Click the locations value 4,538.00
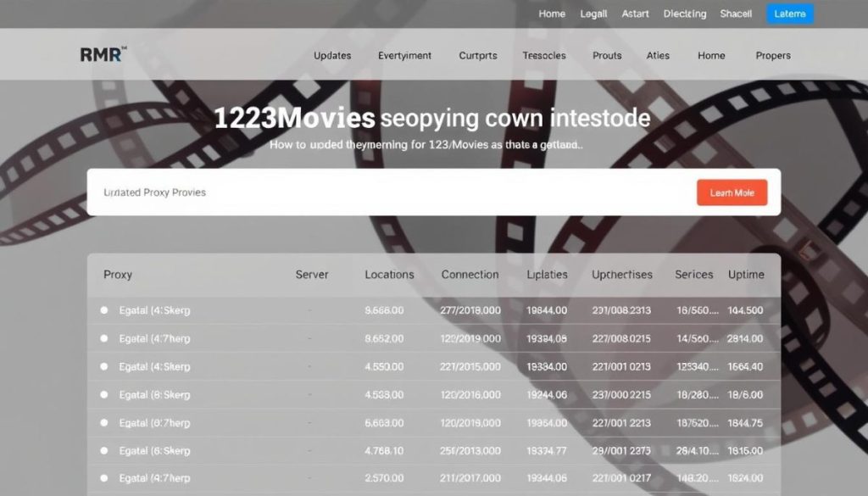The height and width of the screenshot is (496, 868). [x=384, y=395]
